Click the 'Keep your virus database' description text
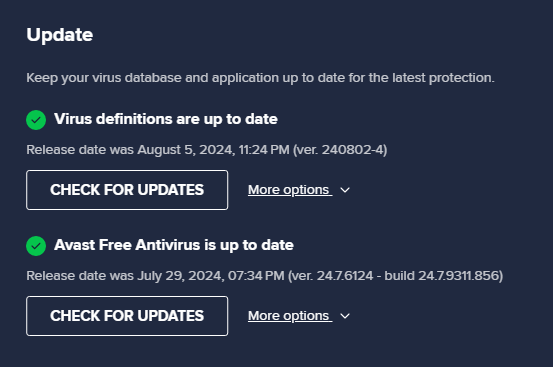The height and width of the screenshot is (367, 553). point(260,78)
